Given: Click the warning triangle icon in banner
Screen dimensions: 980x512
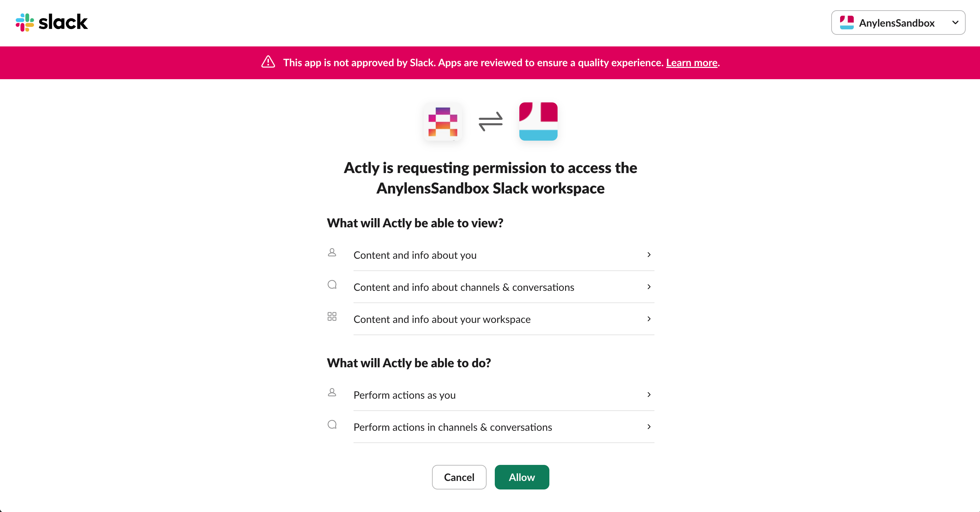Looking at the screenshot, I should (x=268, y=62).
